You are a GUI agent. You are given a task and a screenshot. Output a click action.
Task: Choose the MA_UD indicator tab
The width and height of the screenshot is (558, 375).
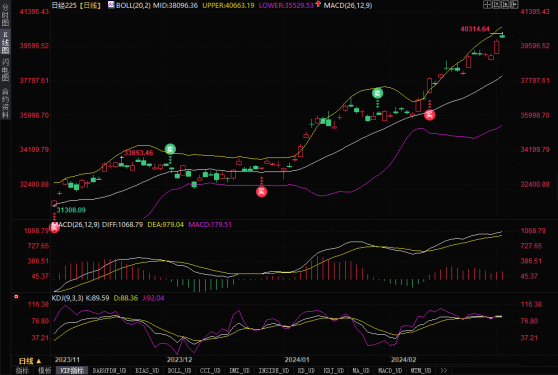point(361,371)
